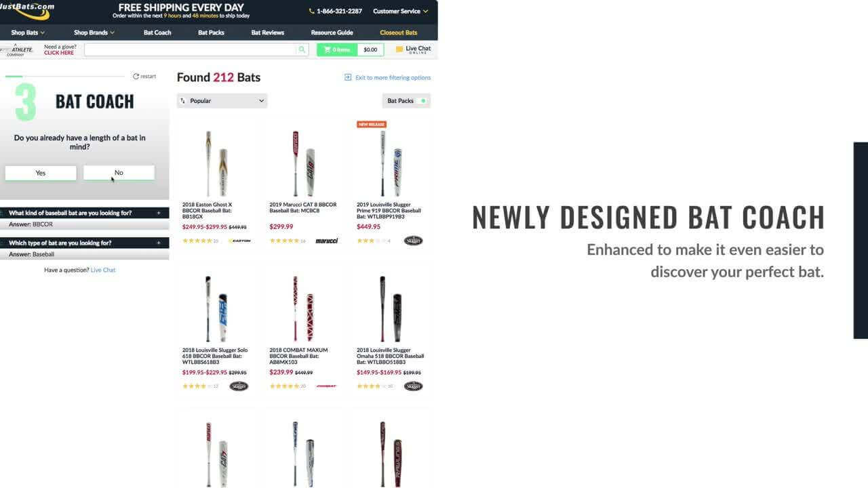Toggle the Bat Packs switch
The width and height of the screenshot is (868, 488).
[x=423, y=101]
